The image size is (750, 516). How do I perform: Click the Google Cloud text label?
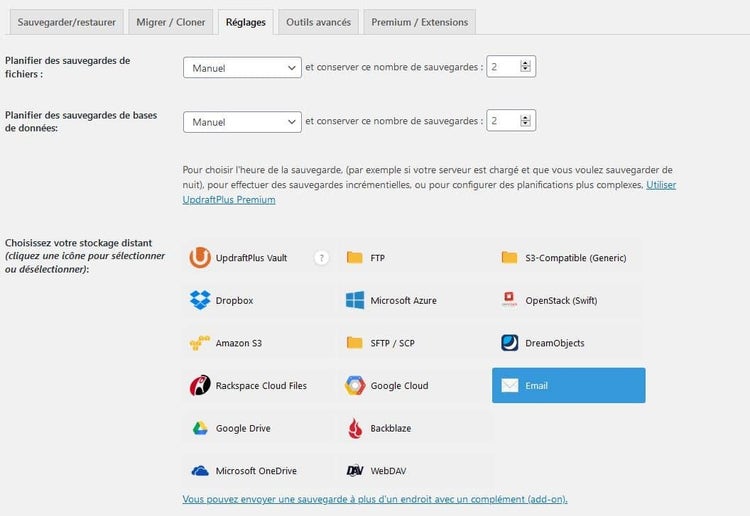click(x=399, y=385)
